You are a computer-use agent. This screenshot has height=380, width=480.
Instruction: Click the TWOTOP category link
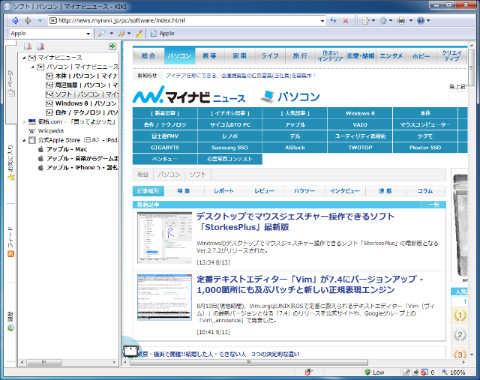coord(360,147)
